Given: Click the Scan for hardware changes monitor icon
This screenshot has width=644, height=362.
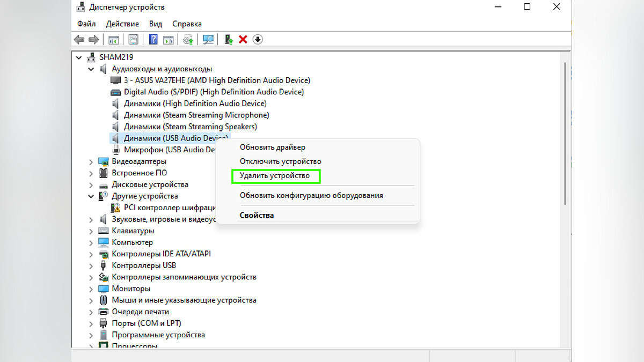Looking at the screenshot, I should pos(208,40).
